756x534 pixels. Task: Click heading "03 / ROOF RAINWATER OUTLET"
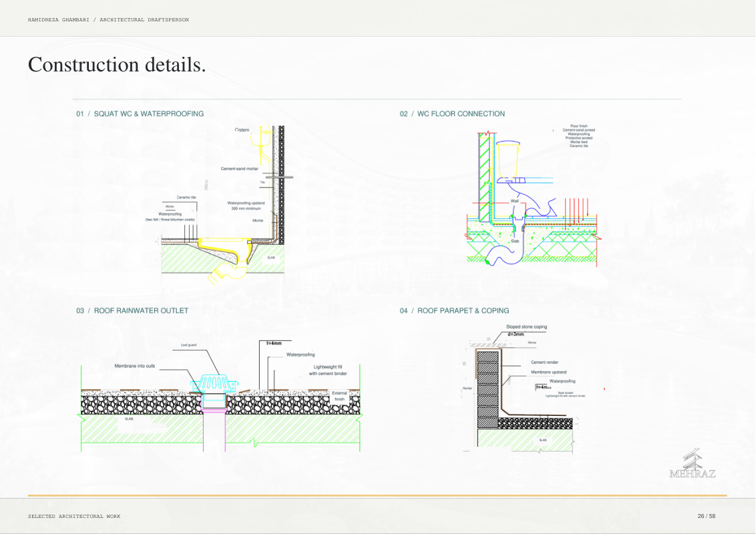pyautogui.click(x=132, y=311)
